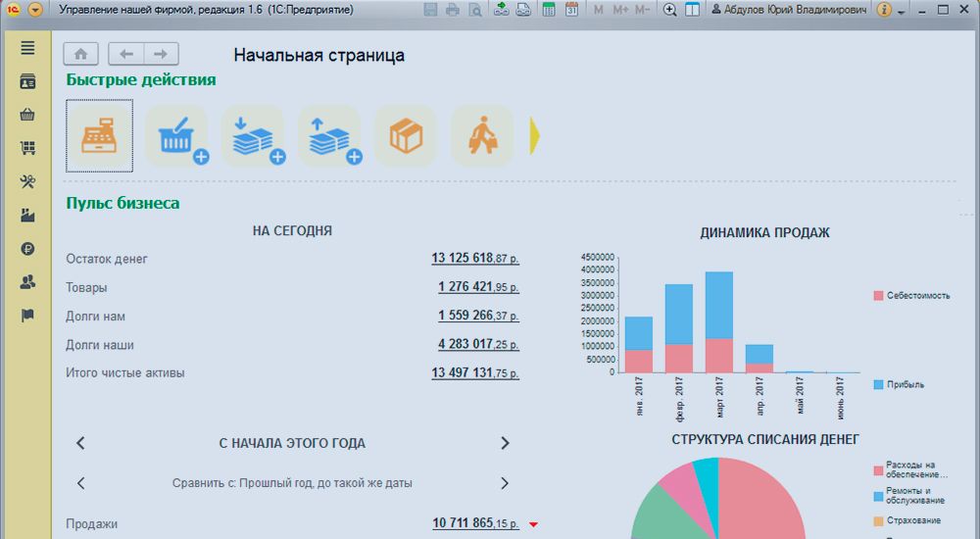Click the Быстрые действия heading

click(x=141, y=80)
